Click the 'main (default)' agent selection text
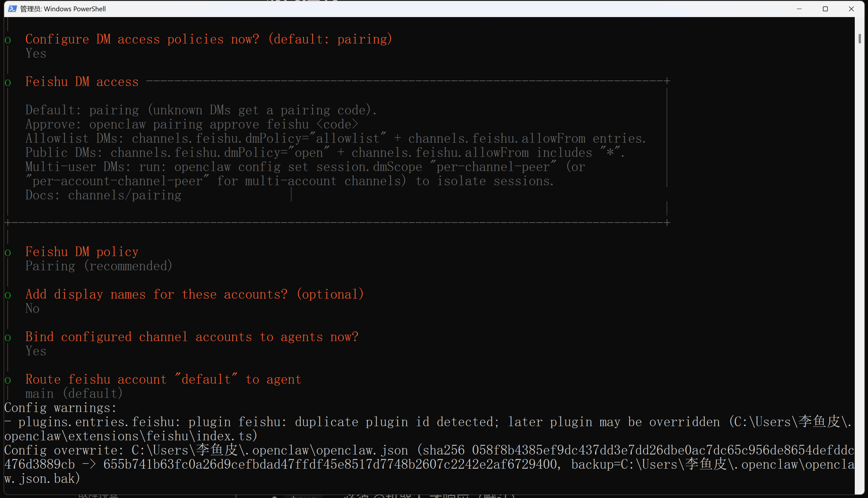This screenshot has height=498, width=868. coord(74,393)
